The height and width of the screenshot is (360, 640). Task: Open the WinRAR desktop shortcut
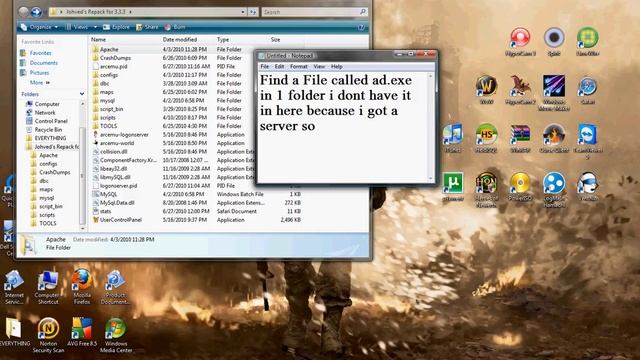(520, 138)
